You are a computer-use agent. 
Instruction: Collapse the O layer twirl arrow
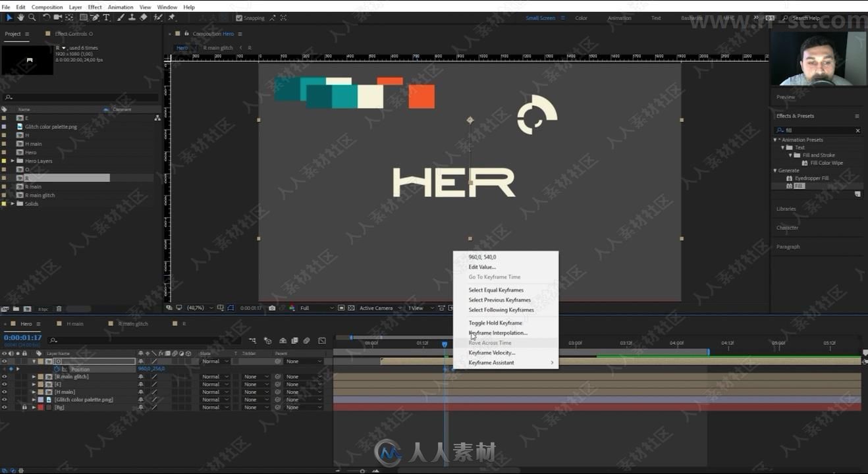pyautogui.click(x=34, y=361)
